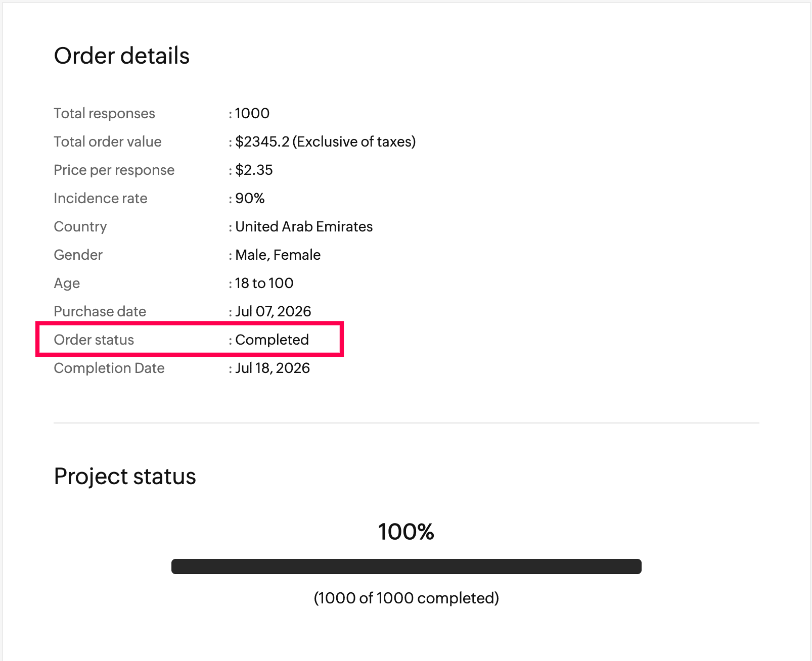Select the $2.35 price value
This screenshot has width=812, height=661.
254,170
